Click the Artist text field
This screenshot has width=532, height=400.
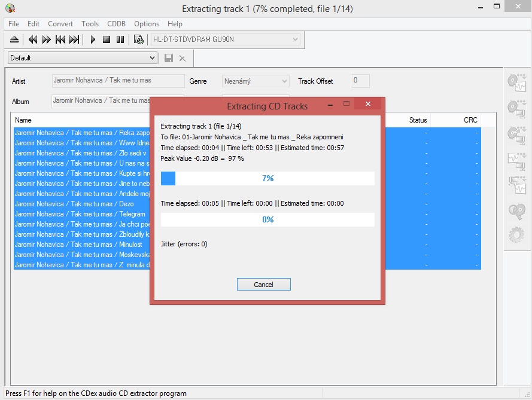click(118, 81)
